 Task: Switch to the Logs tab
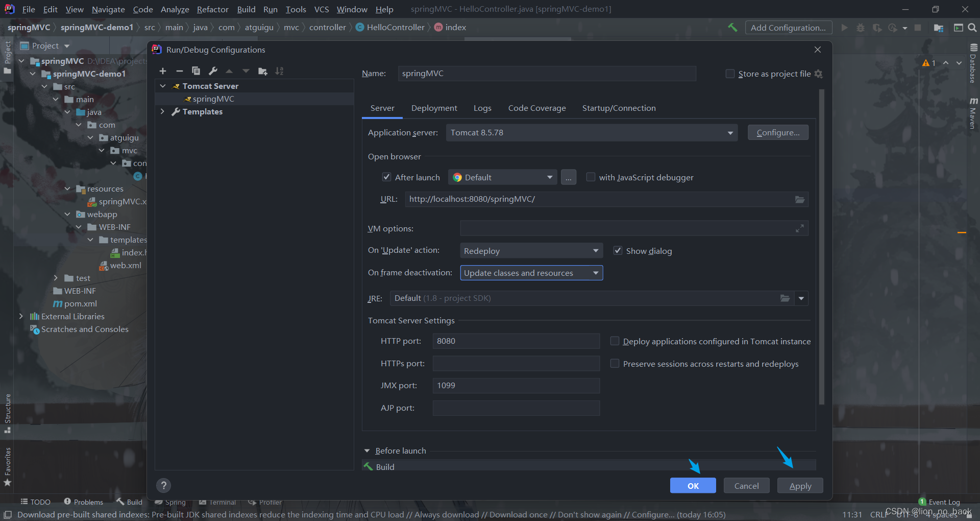tap(482, 108)
